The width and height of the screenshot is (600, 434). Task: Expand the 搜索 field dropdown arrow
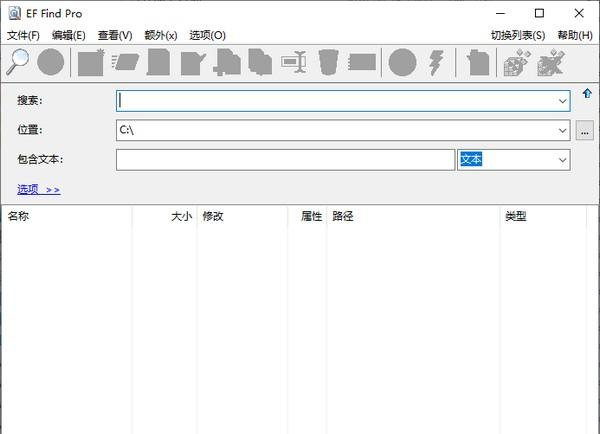coord(562,101)
